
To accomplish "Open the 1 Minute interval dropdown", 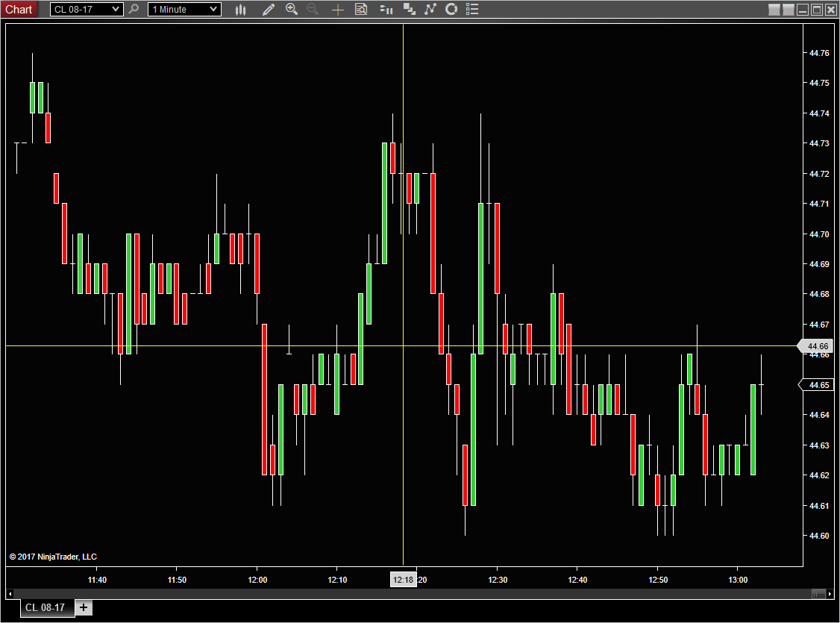I will coord(184,9).
